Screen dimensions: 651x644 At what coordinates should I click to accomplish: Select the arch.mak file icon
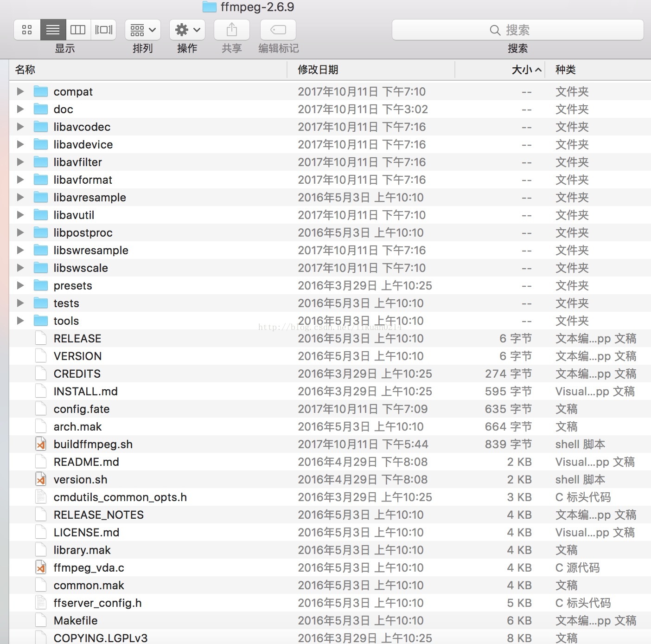point(41,426)
